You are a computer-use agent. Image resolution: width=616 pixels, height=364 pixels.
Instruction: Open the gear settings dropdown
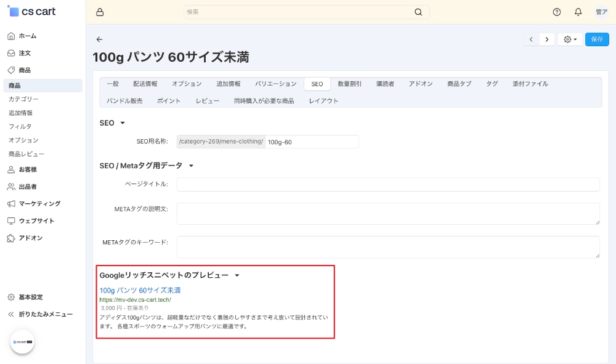[570, 39]
